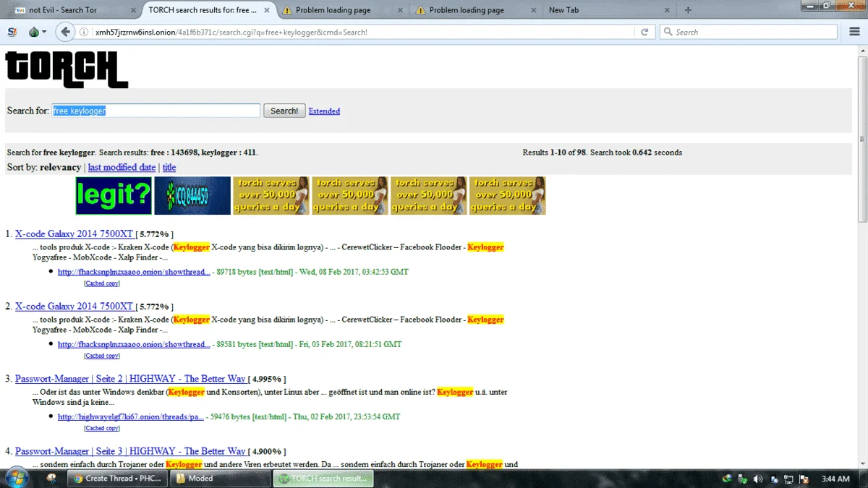
Task: Click the vertical scrollbar thumb
Action: point(862,139)
